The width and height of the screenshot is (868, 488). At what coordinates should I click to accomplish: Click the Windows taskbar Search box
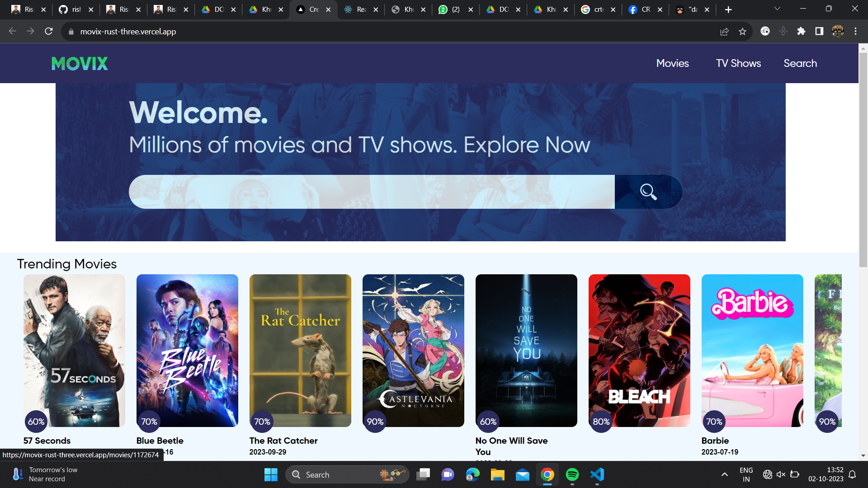tap(347, 474)
